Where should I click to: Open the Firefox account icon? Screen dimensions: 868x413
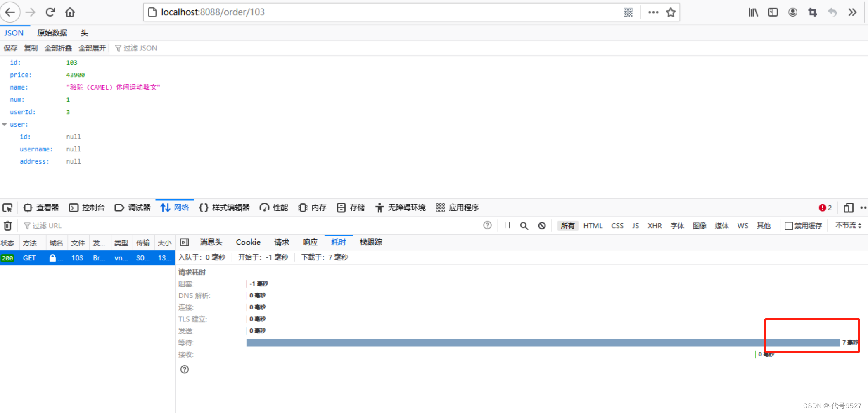click(793, 12)
